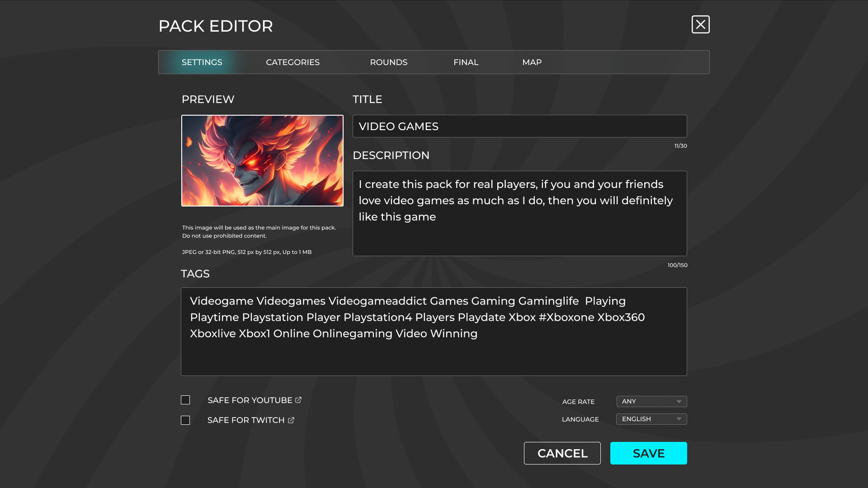Click inside the Description text area

[519, 212]
